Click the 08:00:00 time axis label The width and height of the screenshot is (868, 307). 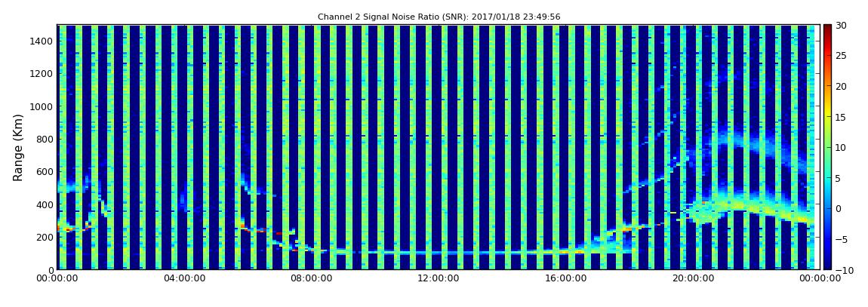[311, 279]
